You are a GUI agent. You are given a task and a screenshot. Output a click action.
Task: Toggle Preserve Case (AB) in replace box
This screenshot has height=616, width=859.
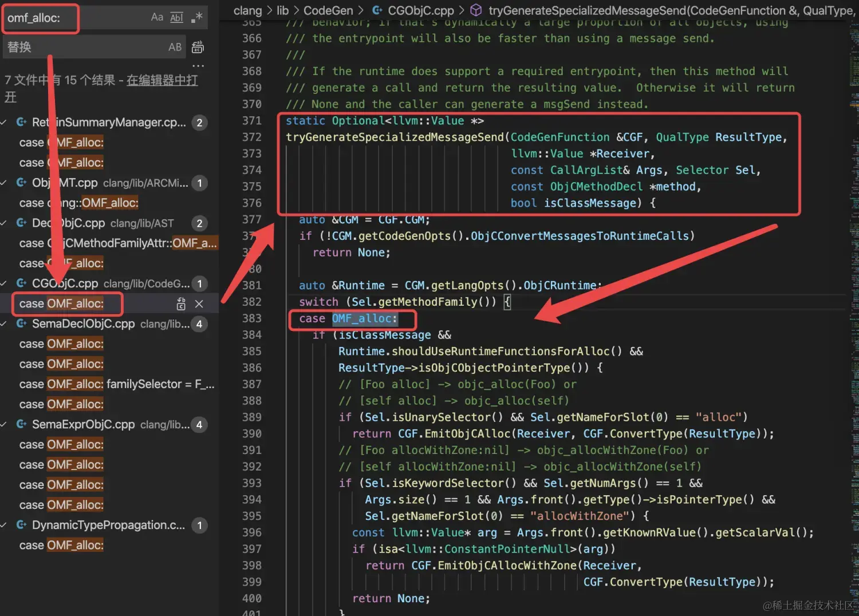click(175, 47)
